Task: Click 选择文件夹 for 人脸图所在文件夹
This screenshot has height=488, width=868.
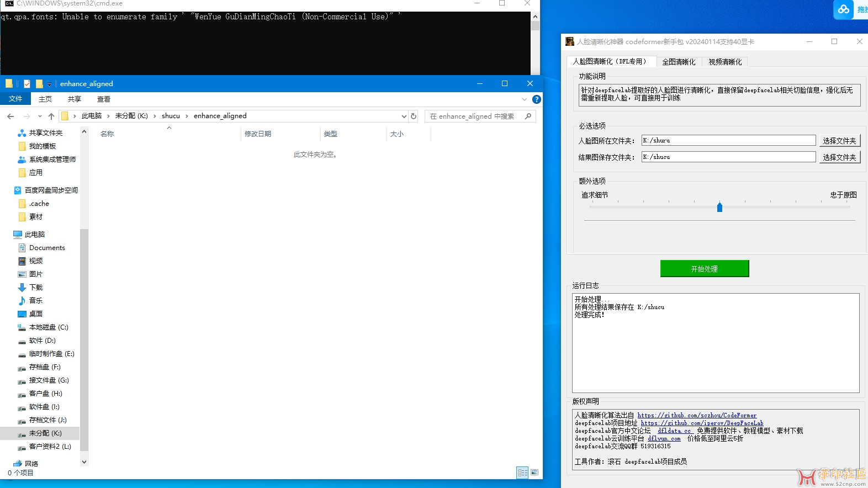Action: point(839,141)
